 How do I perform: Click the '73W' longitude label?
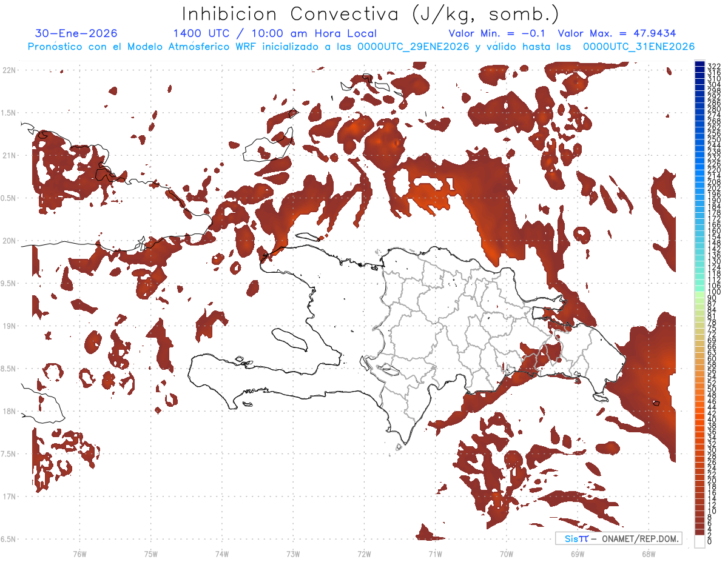coord(293,554)
